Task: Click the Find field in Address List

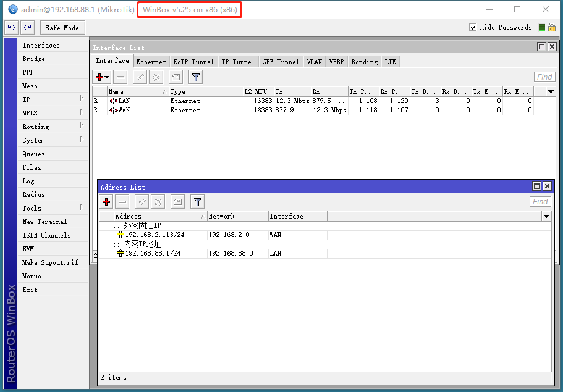Action: [x=540, y=202]
